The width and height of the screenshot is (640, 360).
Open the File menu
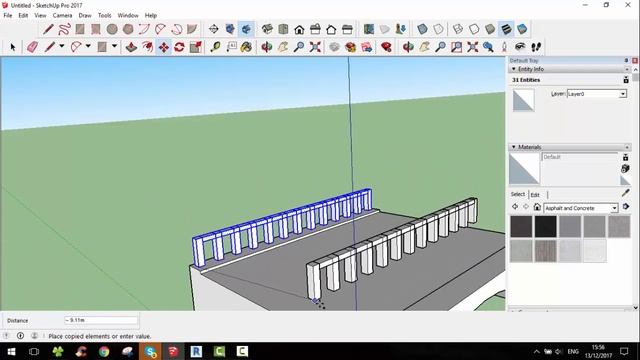[x=8, y=16]
